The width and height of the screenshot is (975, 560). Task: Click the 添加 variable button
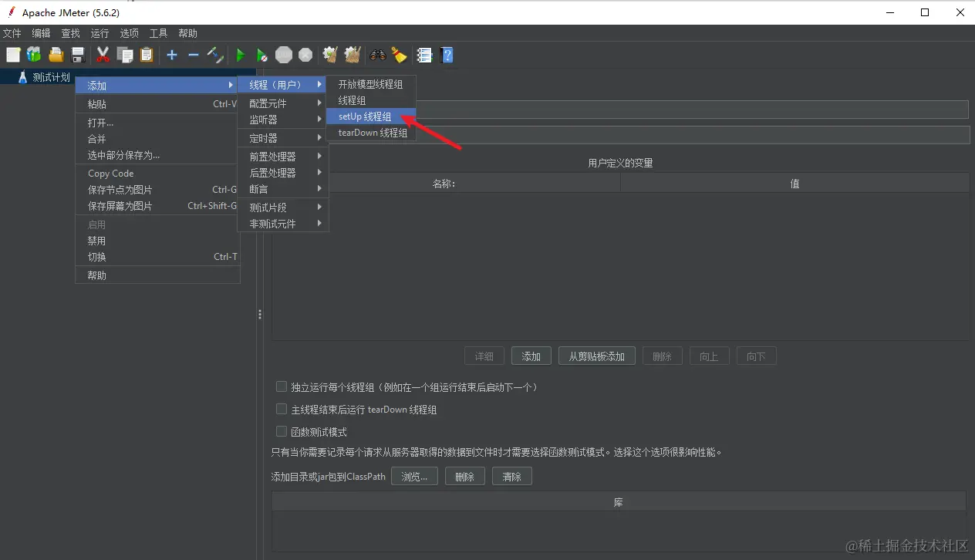point(531,356)
